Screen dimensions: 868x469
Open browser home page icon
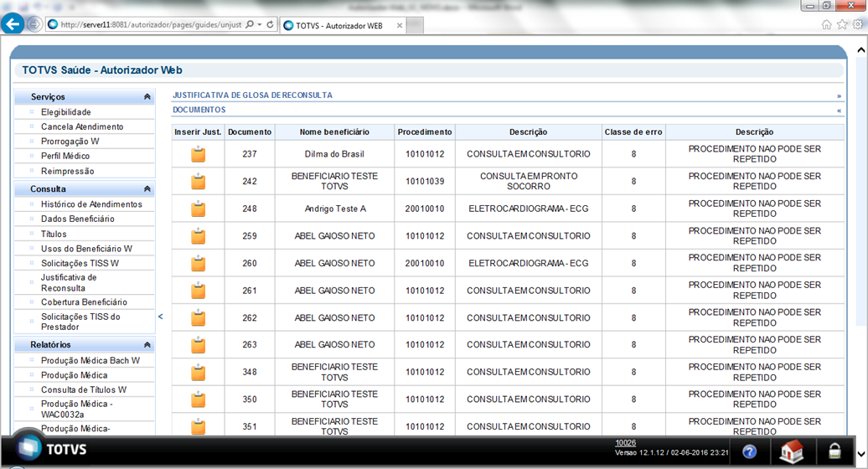826,24
